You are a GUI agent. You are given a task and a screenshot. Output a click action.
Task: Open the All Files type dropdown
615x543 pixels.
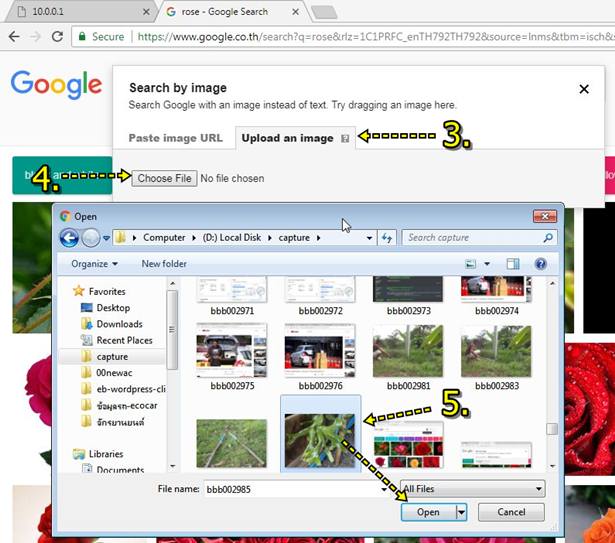473,489
